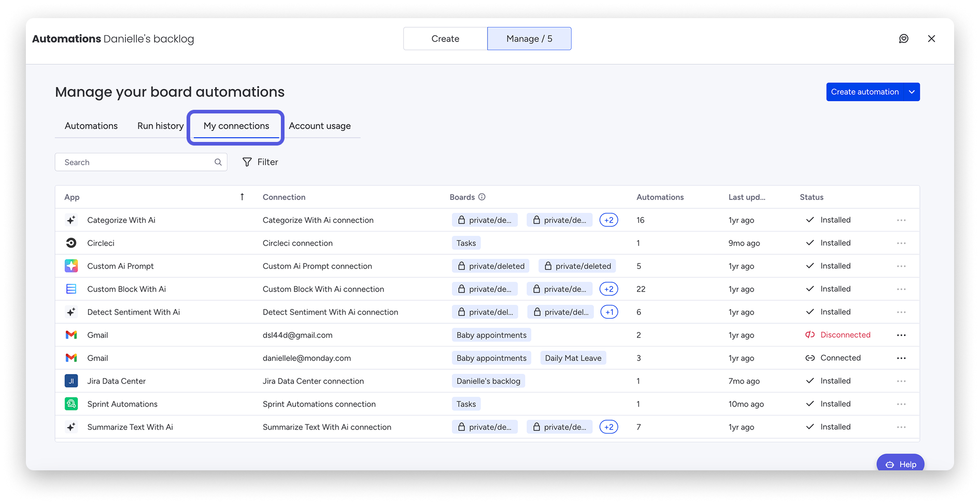Open more options for Categorize With Ai row

pyautogui.click(x=901, y=220)
